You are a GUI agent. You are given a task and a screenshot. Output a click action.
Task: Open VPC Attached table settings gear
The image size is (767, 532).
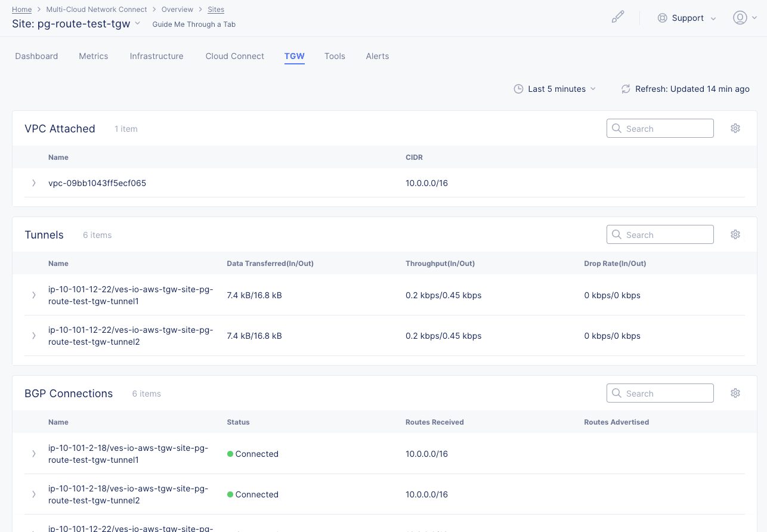[735, 128]
